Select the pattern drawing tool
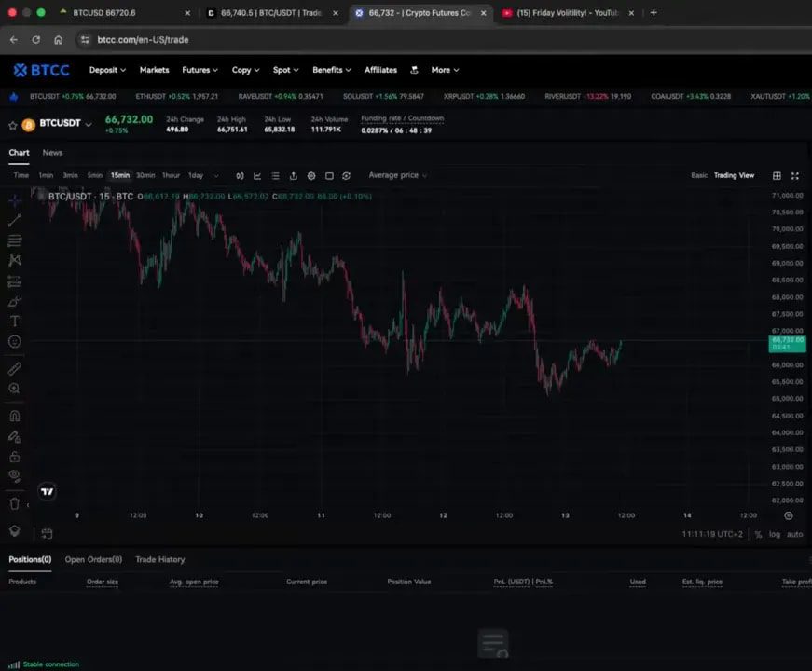 (x=15, y=260)
